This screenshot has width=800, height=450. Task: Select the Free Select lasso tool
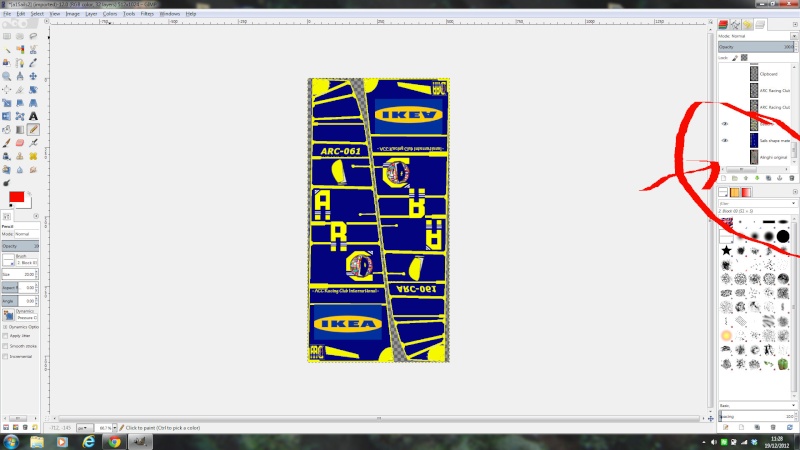(33, 36)
